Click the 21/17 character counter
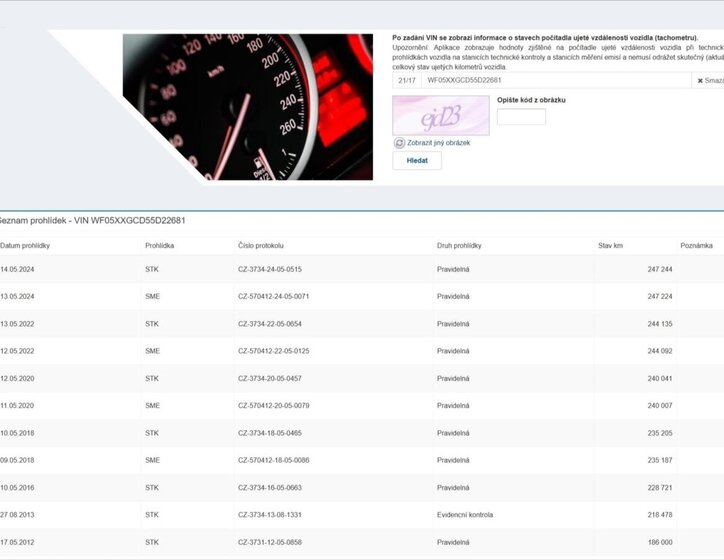The height and width of the screenshot is (560, 724). coord(407,80)
